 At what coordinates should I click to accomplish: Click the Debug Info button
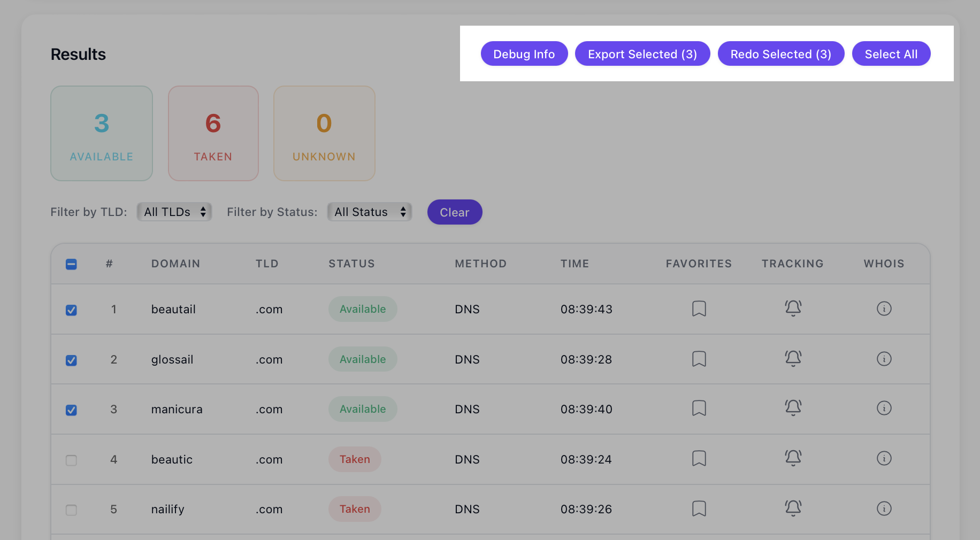click(524, 54)
